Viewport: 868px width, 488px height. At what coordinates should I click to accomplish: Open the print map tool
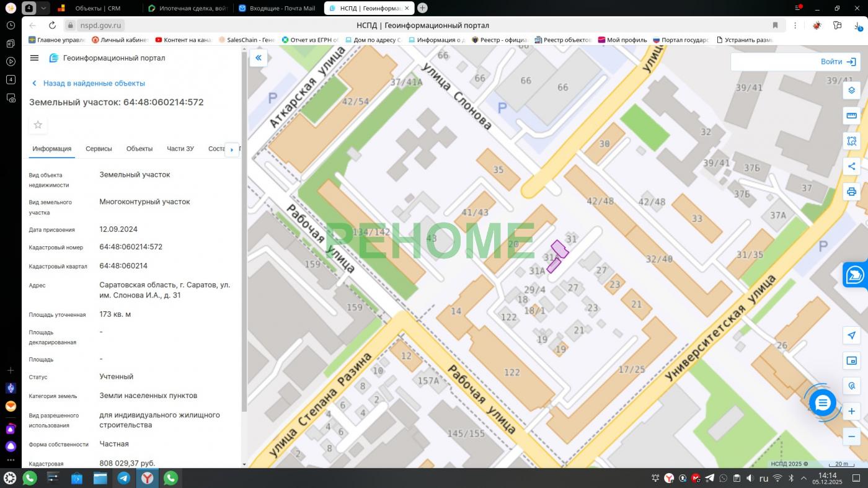coord(851,192)
